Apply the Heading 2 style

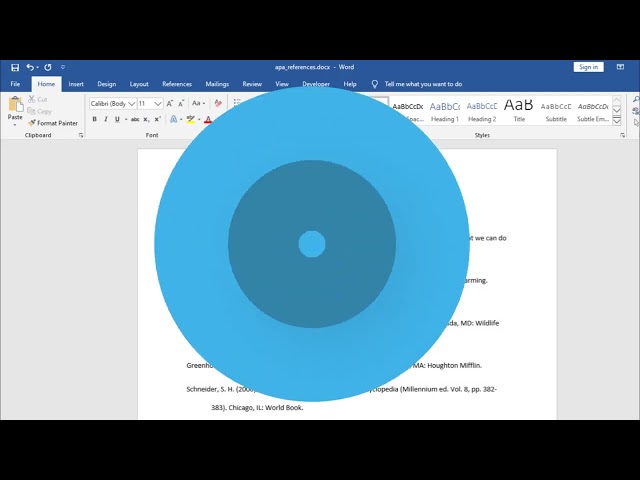[482, 111]
